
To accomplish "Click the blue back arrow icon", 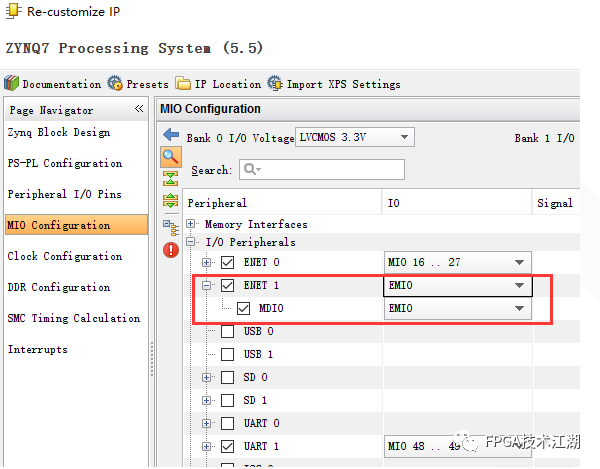I will [x=171, y=135].
